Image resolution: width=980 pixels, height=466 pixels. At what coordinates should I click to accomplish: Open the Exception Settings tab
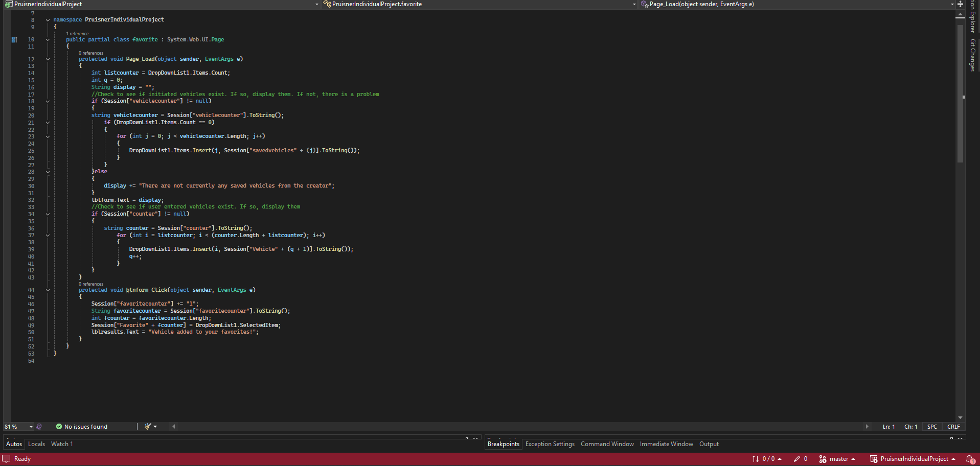(x=550, y=444)
